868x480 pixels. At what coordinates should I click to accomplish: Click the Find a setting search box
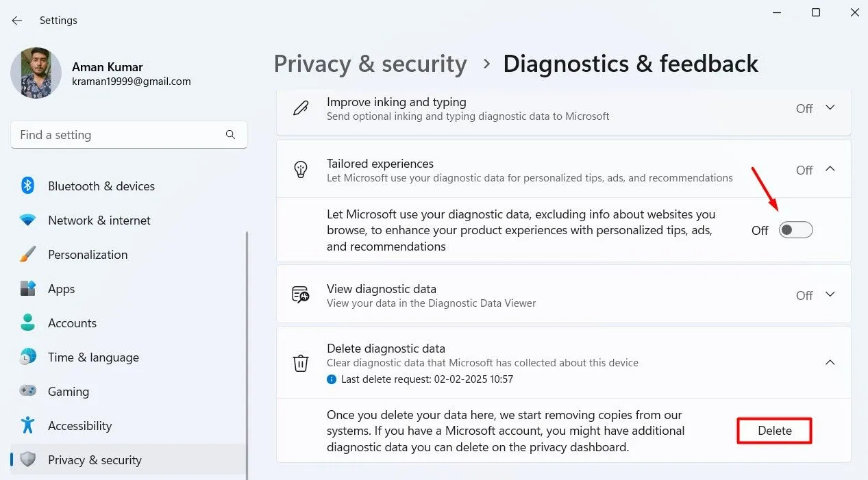click(120, 135)
